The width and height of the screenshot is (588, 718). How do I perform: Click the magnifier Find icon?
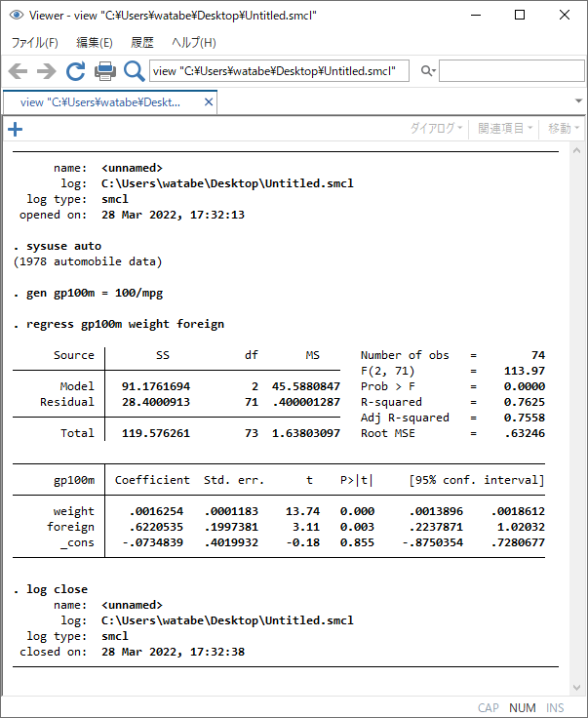click(134, 71)
